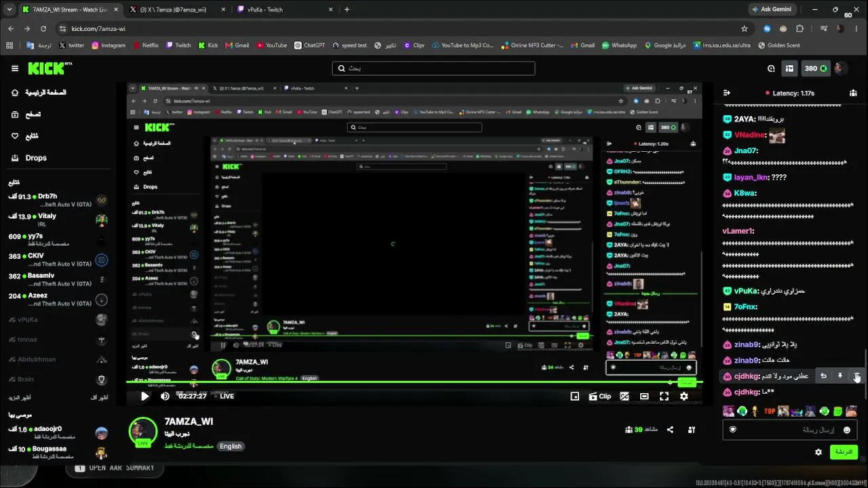The width and height of the screenshot is (868, 488).
Task: Send message with the green chat button
Action: click(x=844, y=451)
